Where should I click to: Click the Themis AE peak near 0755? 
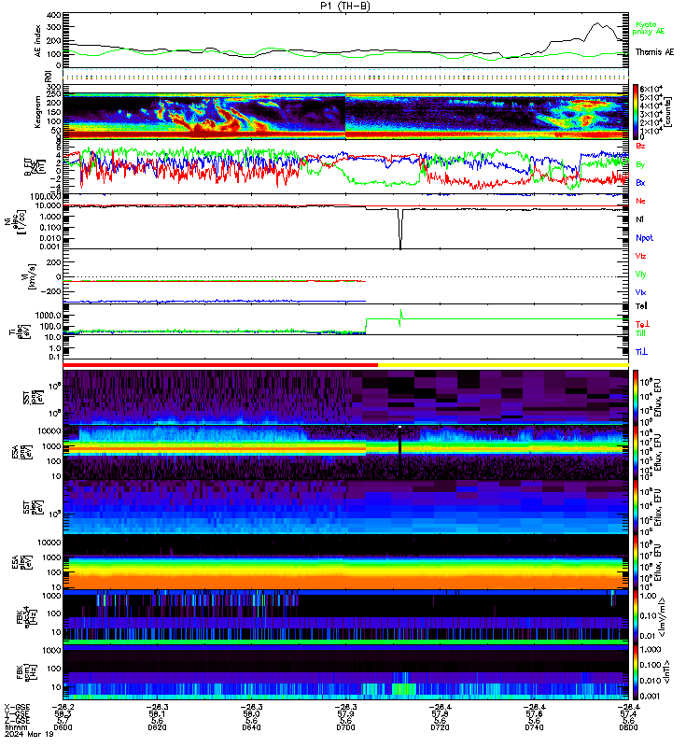click(596, 23)
